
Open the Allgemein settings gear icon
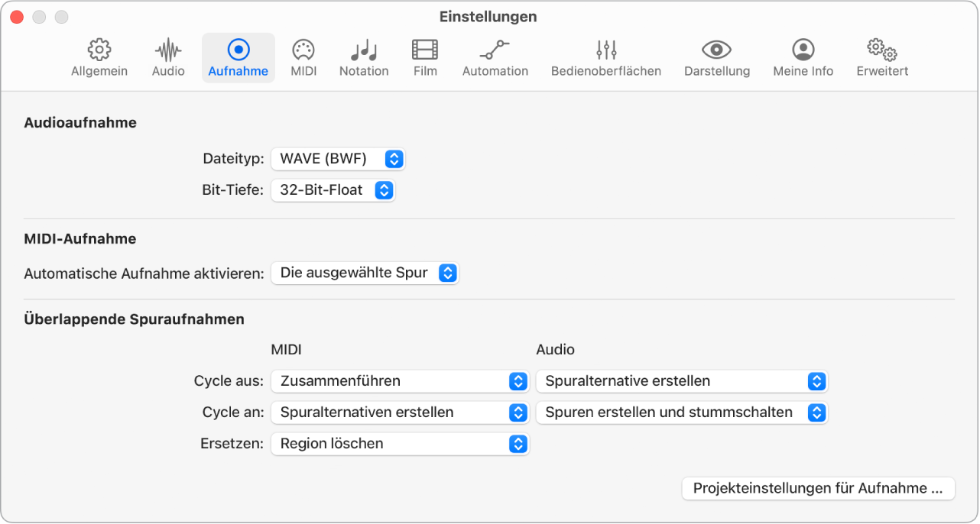(x=99, y=50)
